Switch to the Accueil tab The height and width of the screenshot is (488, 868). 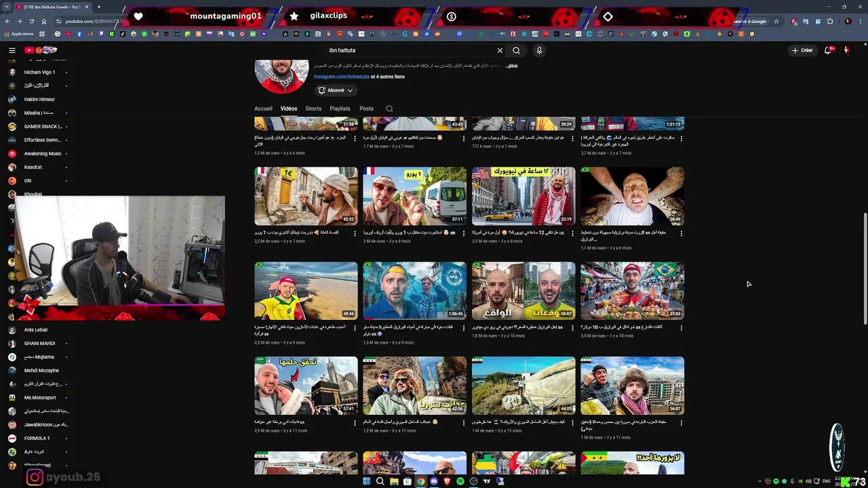tap(263, 108)
